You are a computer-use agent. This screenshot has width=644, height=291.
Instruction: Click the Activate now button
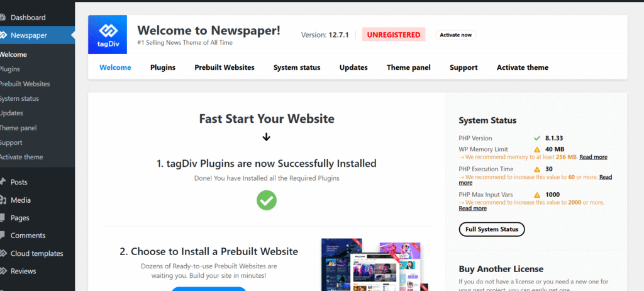click(x=455, y=35)
